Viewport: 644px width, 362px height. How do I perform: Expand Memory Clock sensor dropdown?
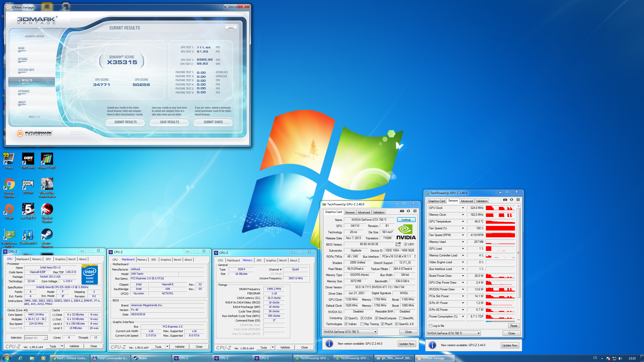pyautogui.click(x=463, y=215)
